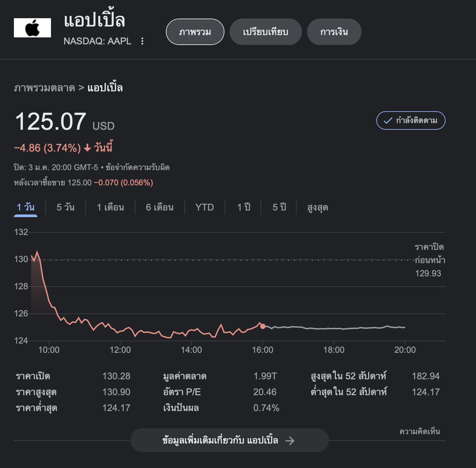Display the 6 เดือน chart range

pyautogui.click(x=160, y=207)
